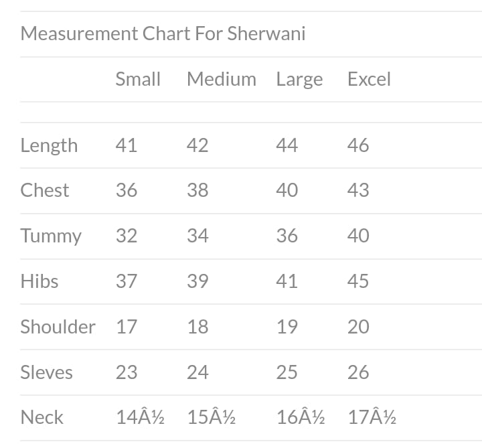Image resolution: width=482 pixels, height=448 pixels.
Task: Click the Measurement Chart For Sherwani title
Action: [x=163, y=33]
